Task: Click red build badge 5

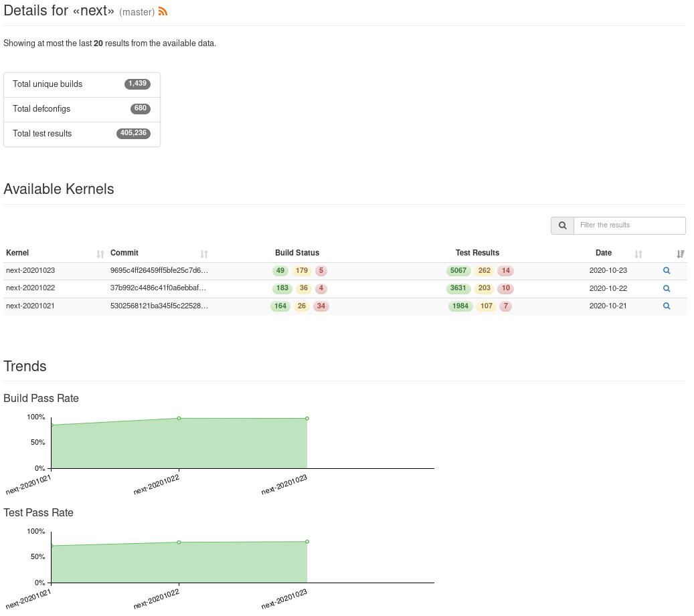Action: pyautogui.click(x=321, y=271)
